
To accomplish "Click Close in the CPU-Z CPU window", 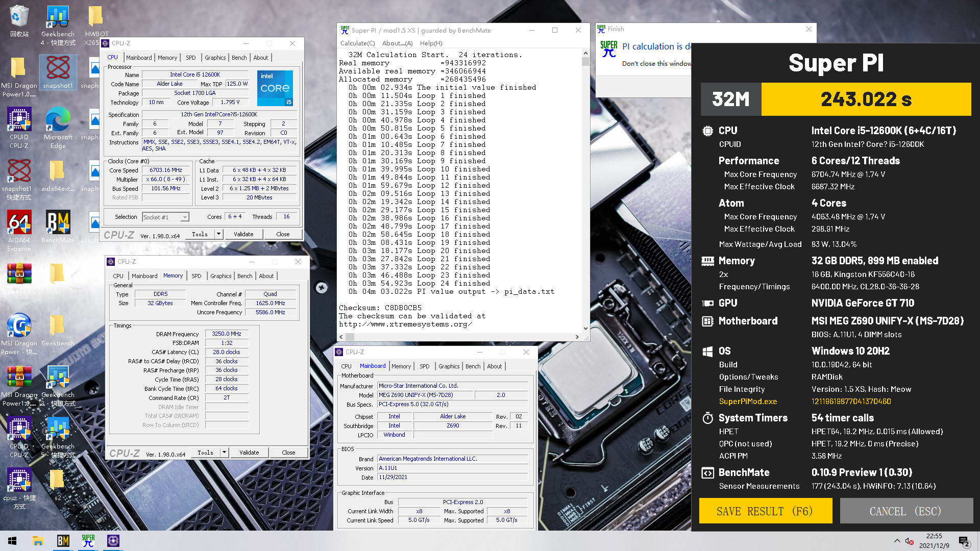I will (283, 234).
